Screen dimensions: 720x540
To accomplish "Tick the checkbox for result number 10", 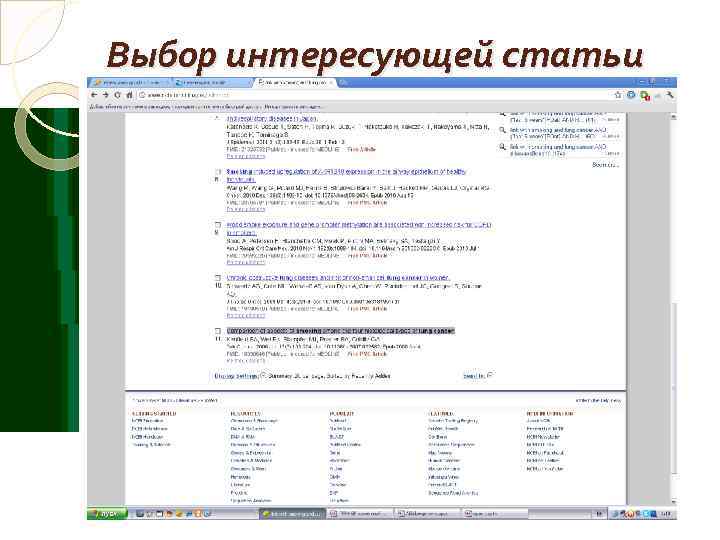I will 218,278.
